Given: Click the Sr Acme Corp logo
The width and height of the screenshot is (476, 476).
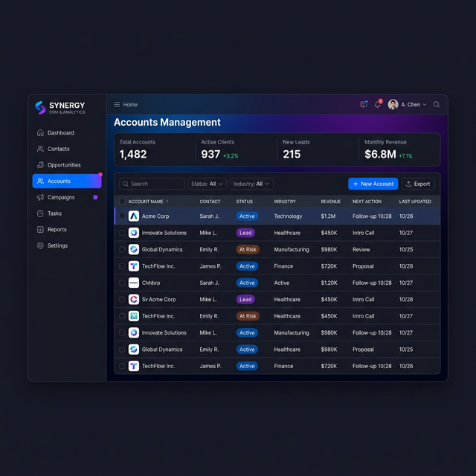Looking at the screenshot, I should pyautogui.click(x=134, y=299).
